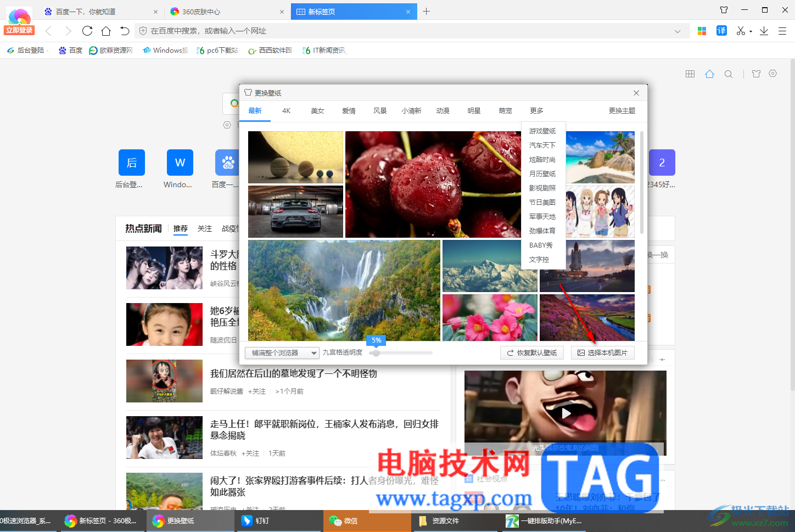This screenshot has width=795, height=532.
Task: Choose the red cherries wallpaper thumbnail
Action: click(x=433, y=184)
